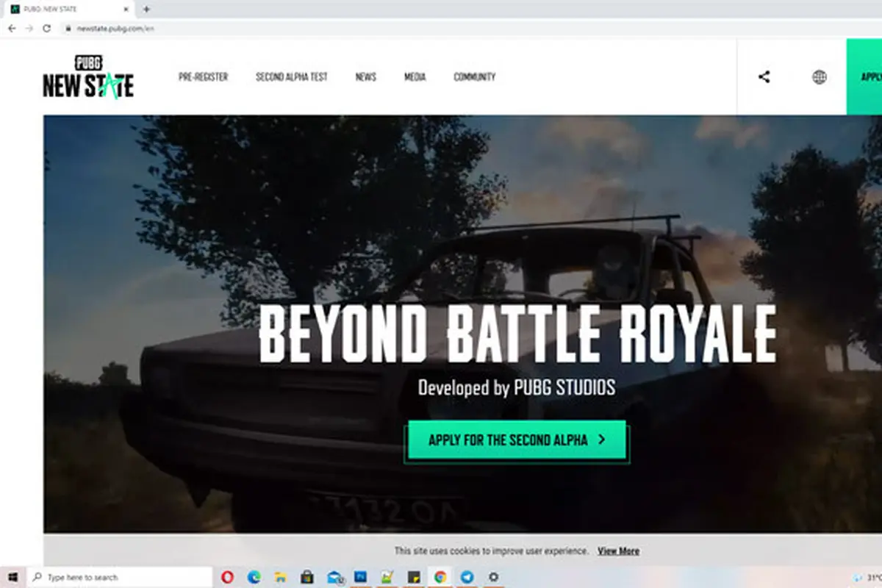Click the Type here to search box

(x=120, y=577)
